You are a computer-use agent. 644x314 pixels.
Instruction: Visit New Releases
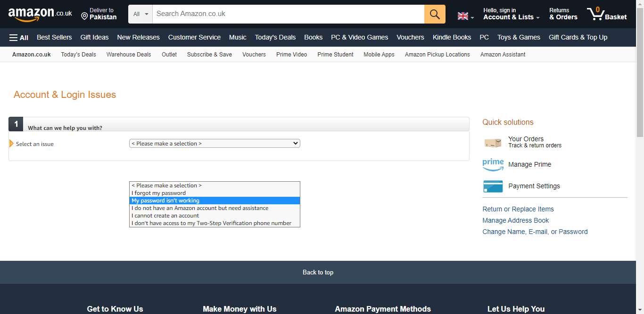[x=138, y=38]
